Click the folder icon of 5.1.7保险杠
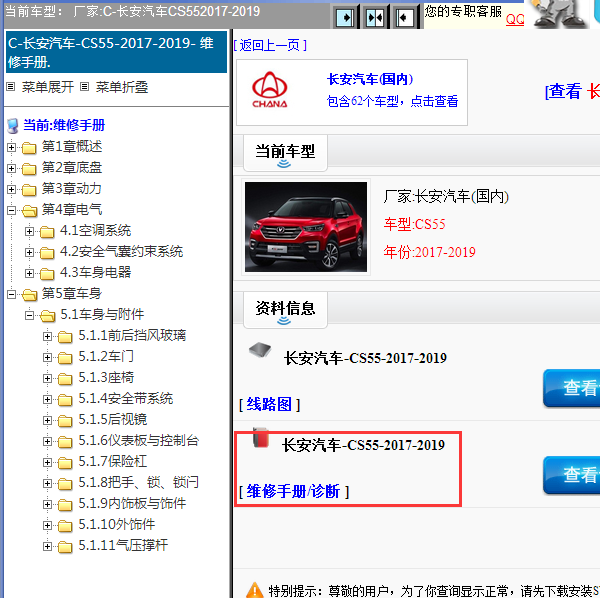Image resolution: width=600 pixels, height=598 pixels. click(x=65, y=462)
